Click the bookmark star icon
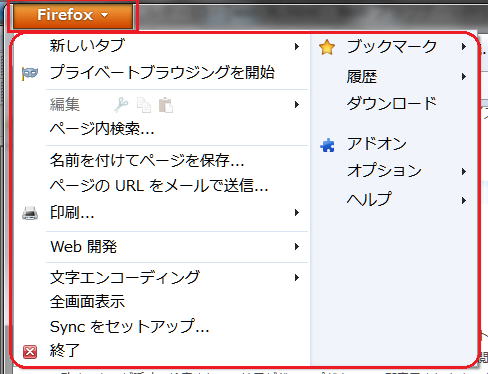 327,47
